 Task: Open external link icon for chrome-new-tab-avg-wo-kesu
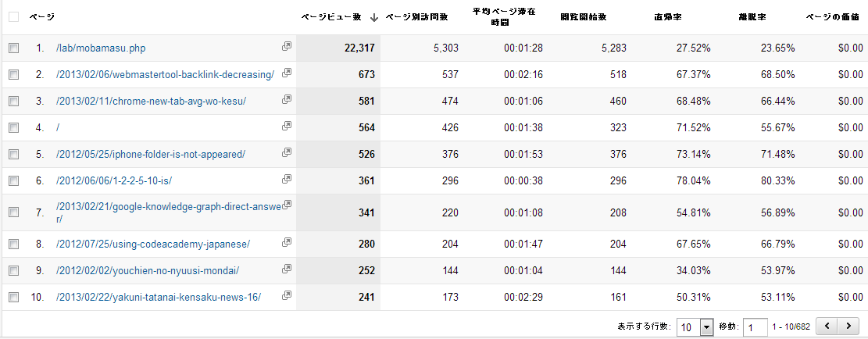(287, 100)
